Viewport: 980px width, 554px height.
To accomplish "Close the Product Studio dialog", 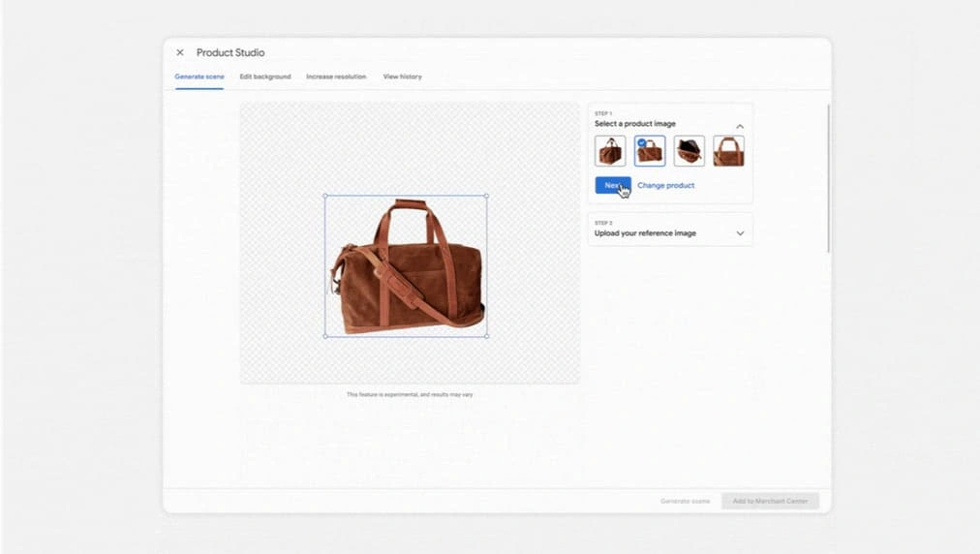I will click(180, 52).
